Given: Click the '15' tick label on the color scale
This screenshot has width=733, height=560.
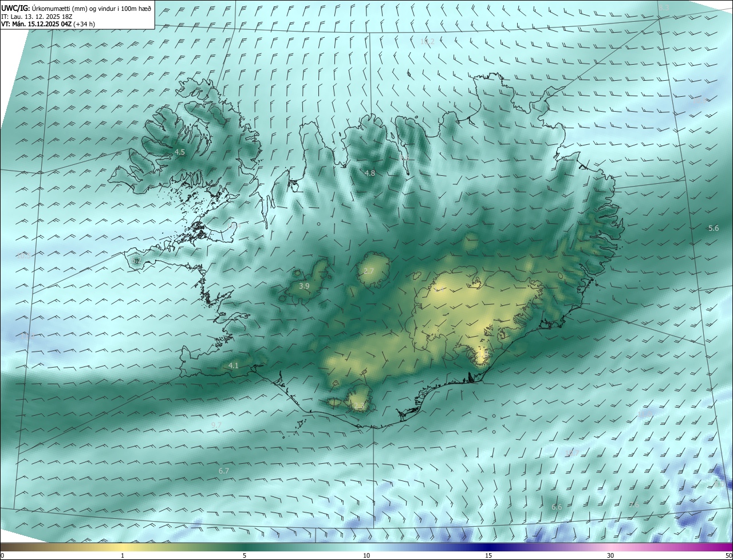Looking at the screenshot, I should point(488,555).
